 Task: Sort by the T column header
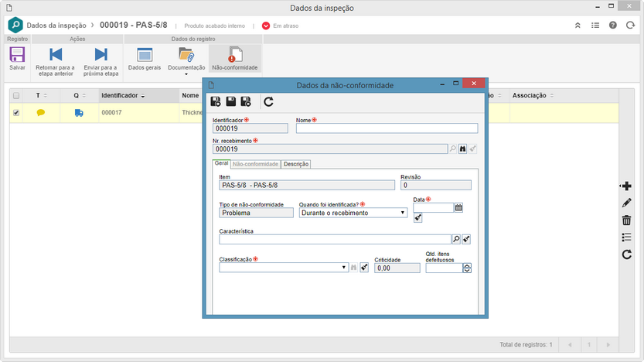pyautogui.click(x=41, y=95)
